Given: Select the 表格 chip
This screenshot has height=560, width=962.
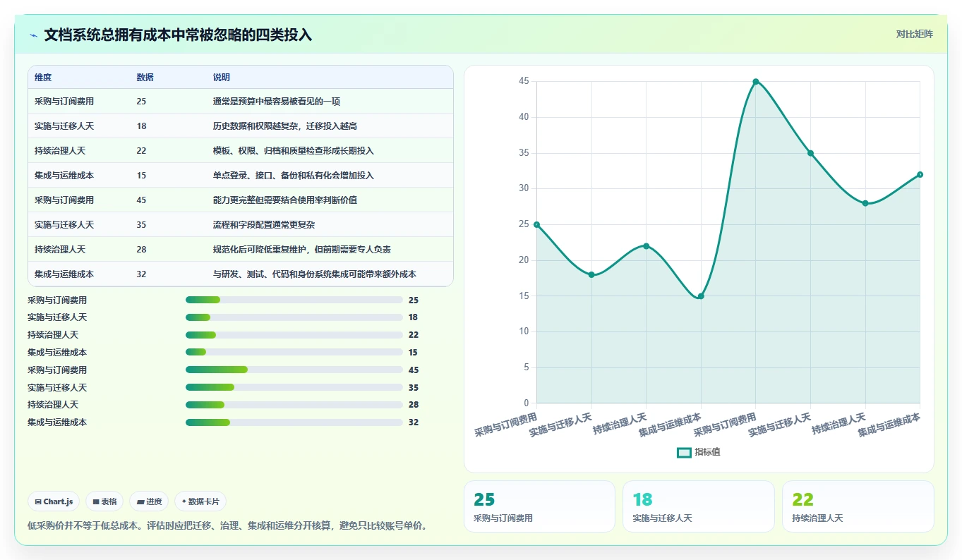Looking at the screenshot, I should (104, 501).
